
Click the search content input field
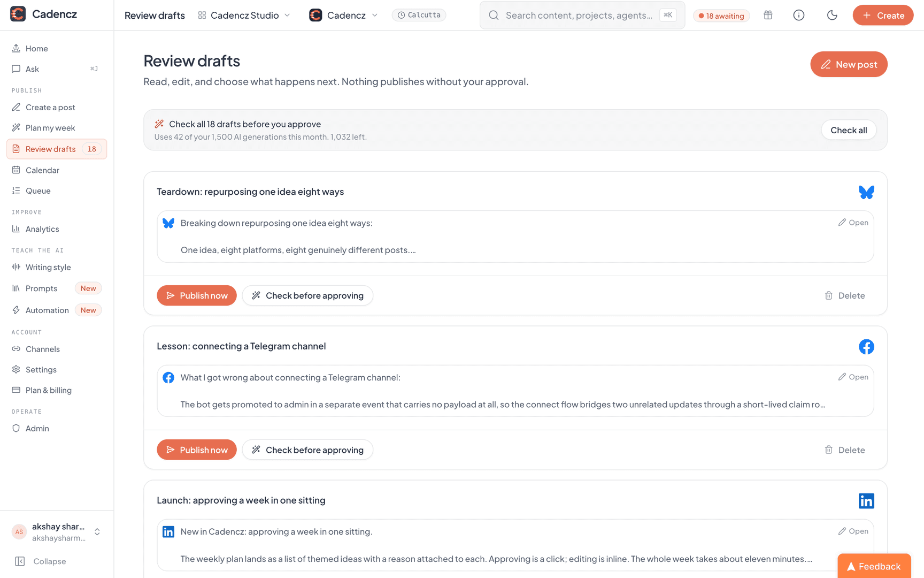pyautogui.click(x=582, y=15)
